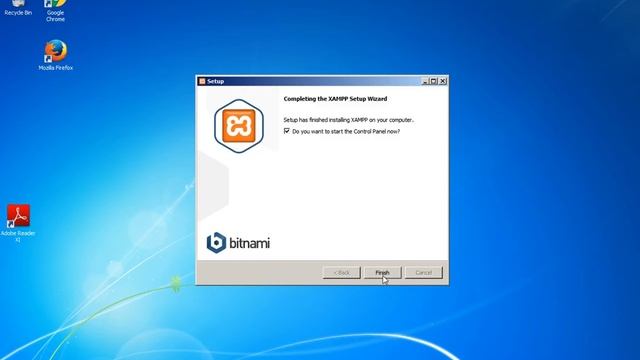Image resolution: width=640 pixels, height=360 pixels.
Task: Select the Google Chrome desktop shortcut
Action: coord(56,11)
